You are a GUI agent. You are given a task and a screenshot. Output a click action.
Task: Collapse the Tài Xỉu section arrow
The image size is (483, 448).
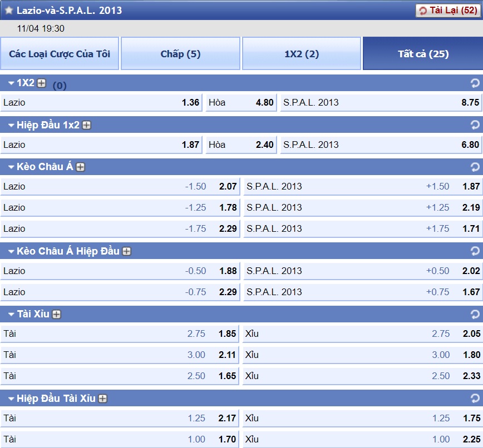point(11,315)
